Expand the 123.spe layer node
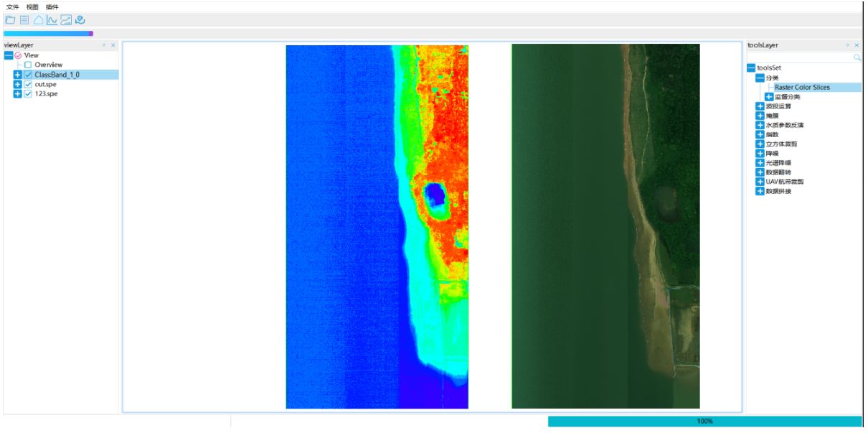Screen dimensions: 868x433 (x=18, y=94)
